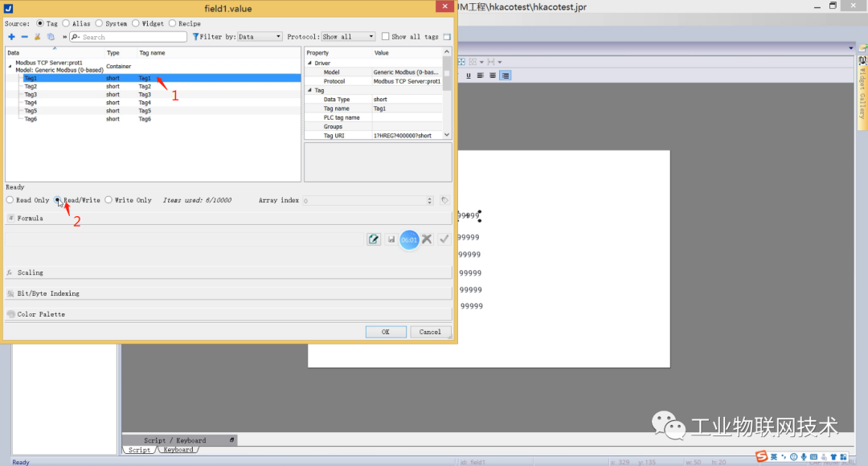This screenshot has width=868, height=466.
Task: Click the checkmark confirm icon in Formula area
Action: (444, 239)
